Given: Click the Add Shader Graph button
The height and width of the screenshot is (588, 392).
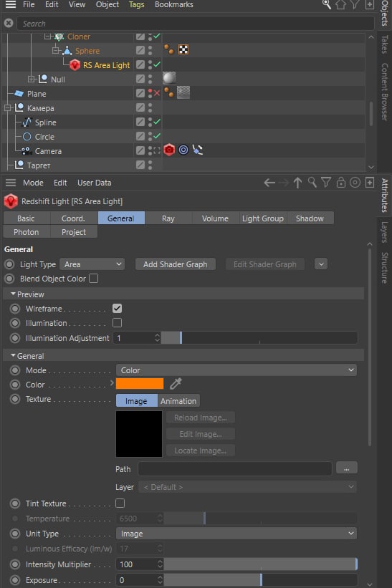Looking at the screenshot, I should click(x=175, y=264).
